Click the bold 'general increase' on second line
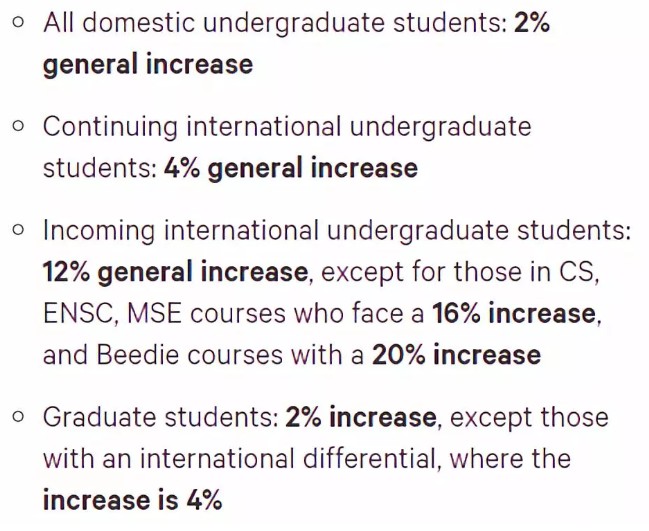Image resolution: width=649 pixels, height=531 pixels. 148,65
